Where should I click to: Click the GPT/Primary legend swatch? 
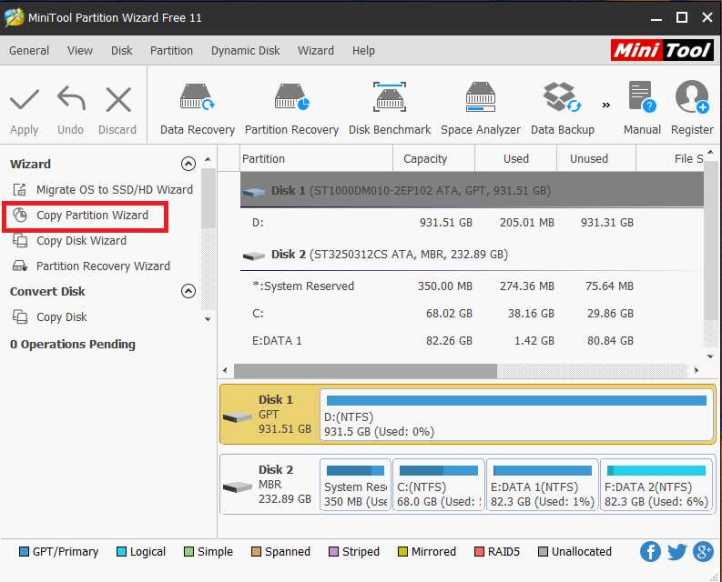23,552
